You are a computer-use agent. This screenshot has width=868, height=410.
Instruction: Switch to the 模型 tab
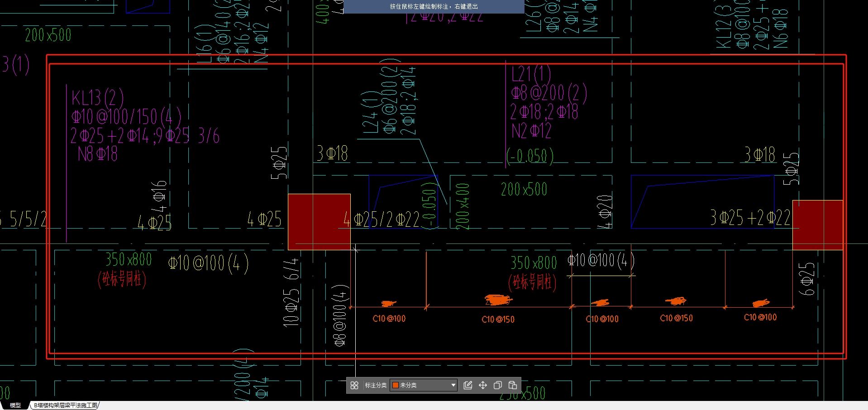click(x=15, y=405)
